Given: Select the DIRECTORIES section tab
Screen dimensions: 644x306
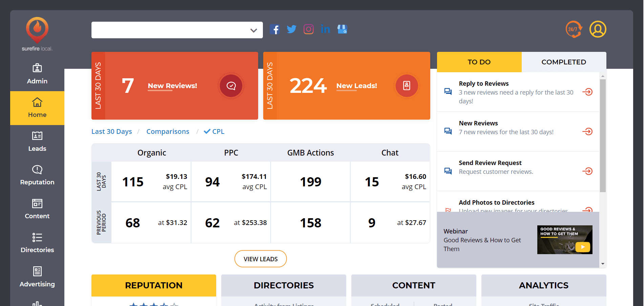Looking at the screenshot, I should click(284, 285).
